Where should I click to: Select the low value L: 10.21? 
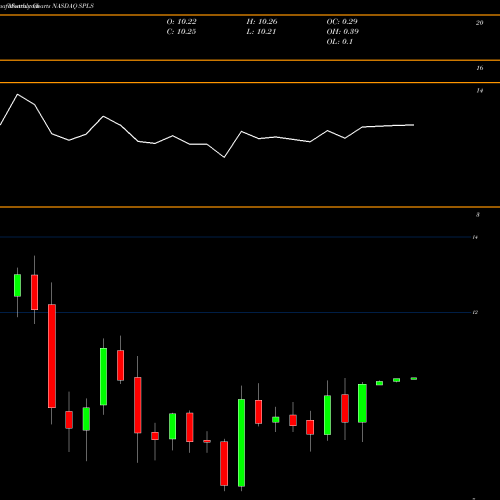coord(261,32)
